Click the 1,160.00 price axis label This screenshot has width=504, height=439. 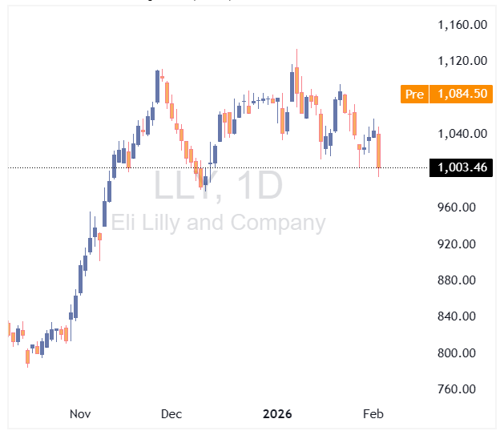click(462, 24)
